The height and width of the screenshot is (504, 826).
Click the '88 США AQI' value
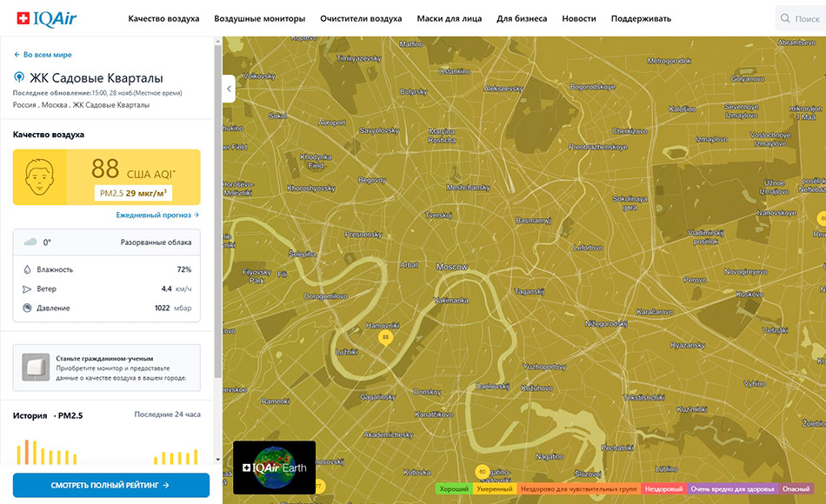pyautogui.click(x=133, y=169)
